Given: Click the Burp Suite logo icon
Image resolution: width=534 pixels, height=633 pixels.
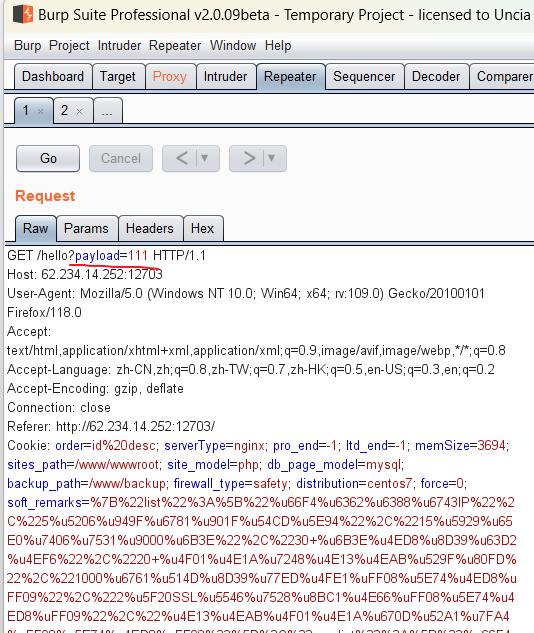Looking at the screenshot, I should click(23, 15).
